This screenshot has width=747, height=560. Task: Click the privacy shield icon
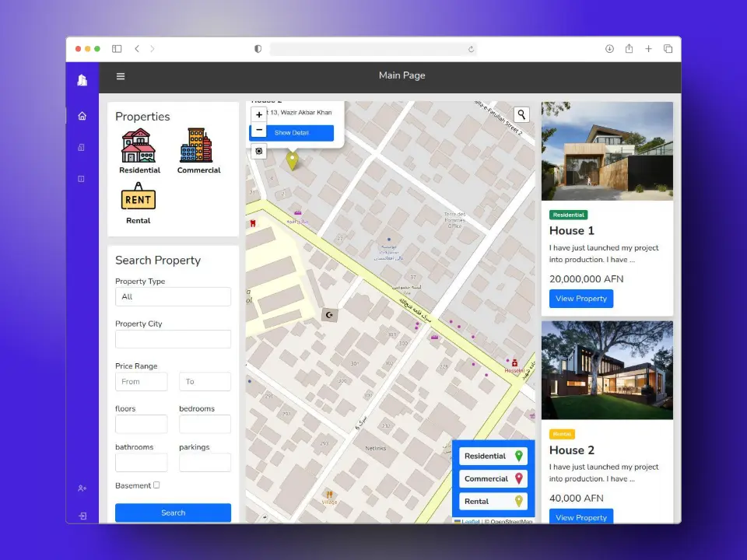tap(258, 48)
